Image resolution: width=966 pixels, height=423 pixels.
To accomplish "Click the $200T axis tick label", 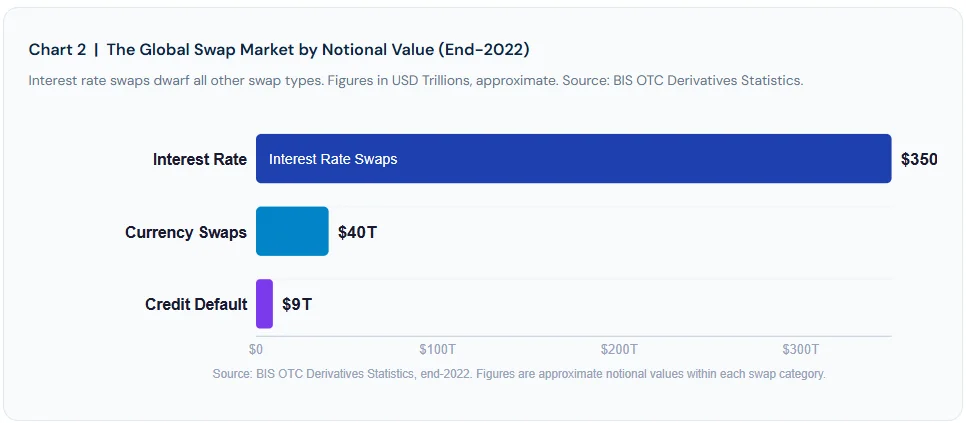I will (x=619, y=350).
